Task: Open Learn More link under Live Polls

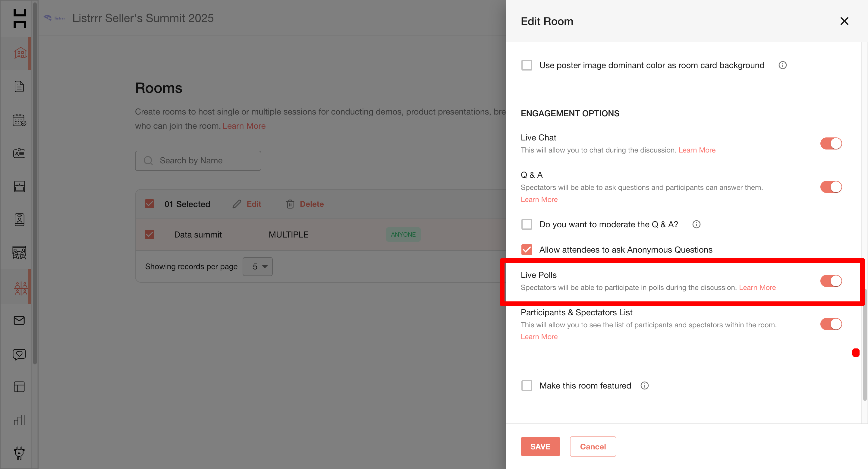Action: click(x=757, y=288)
